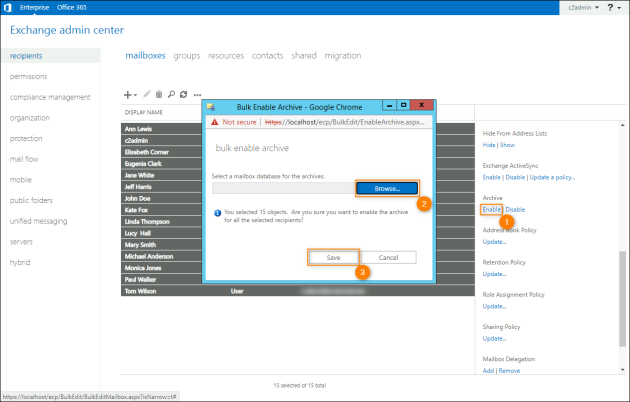Open public folders section
The height and width of the screenshot is (402, 630).
(x=31, y=200)
